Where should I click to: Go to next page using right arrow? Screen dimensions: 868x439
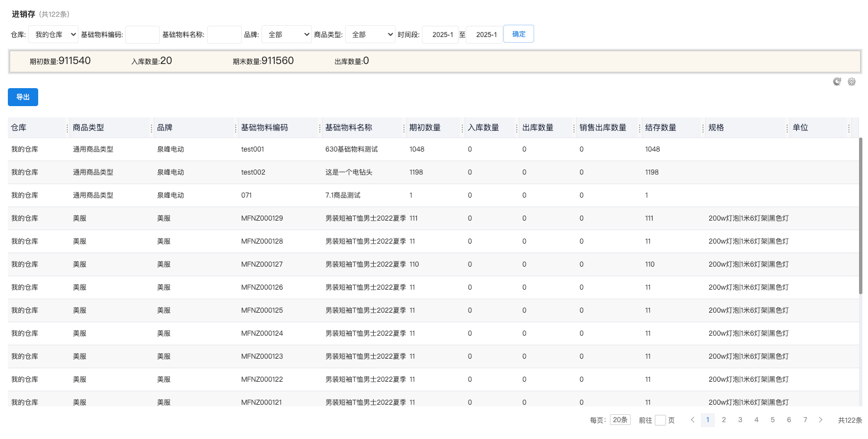[821, 420]
